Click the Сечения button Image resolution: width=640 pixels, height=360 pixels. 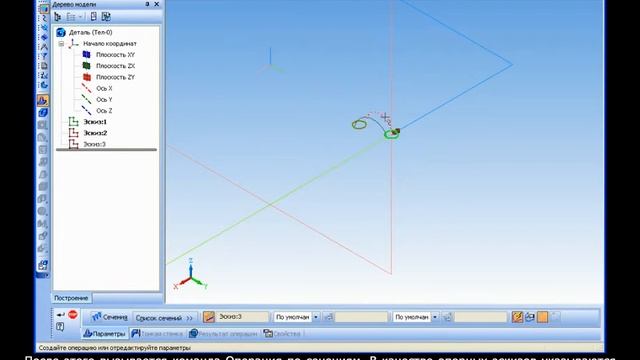tap(109, 317)
